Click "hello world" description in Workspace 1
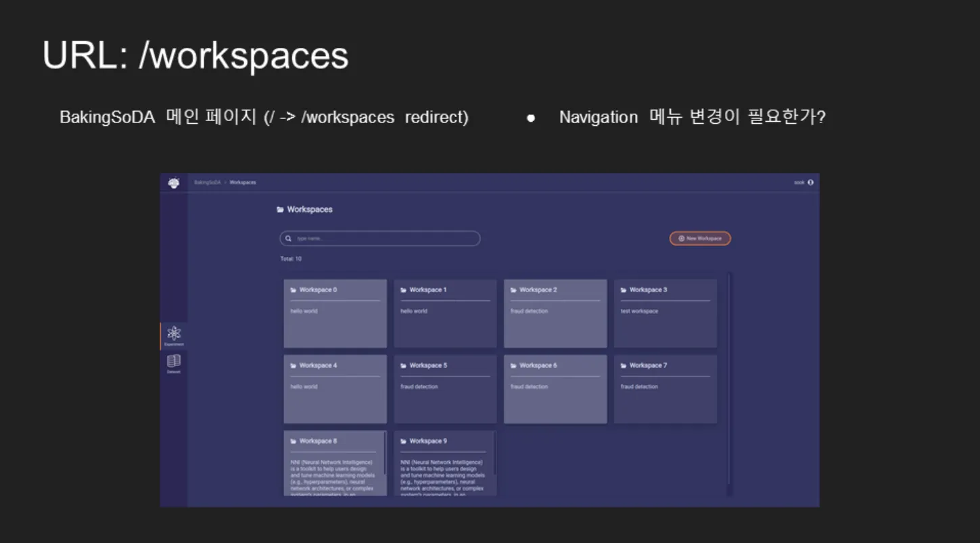The image size is (980, 543). click(414, 312)
